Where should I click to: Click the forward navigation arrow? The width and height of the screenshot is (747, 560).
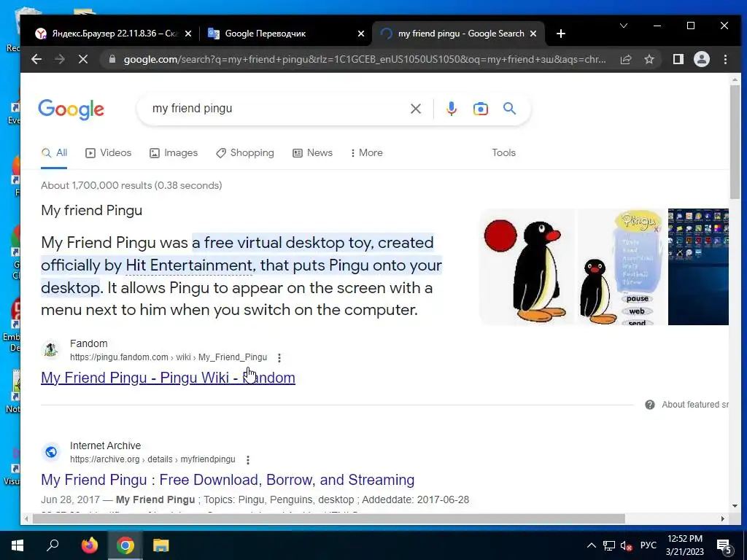pos(60,59)
